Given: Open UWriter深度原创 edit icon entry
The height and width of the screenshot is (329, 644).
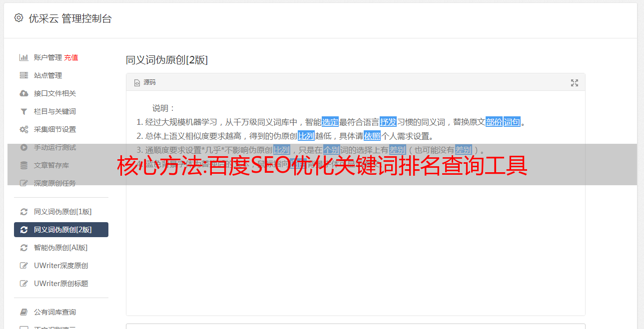Looking at the screenshot, I should pos(61,266).
